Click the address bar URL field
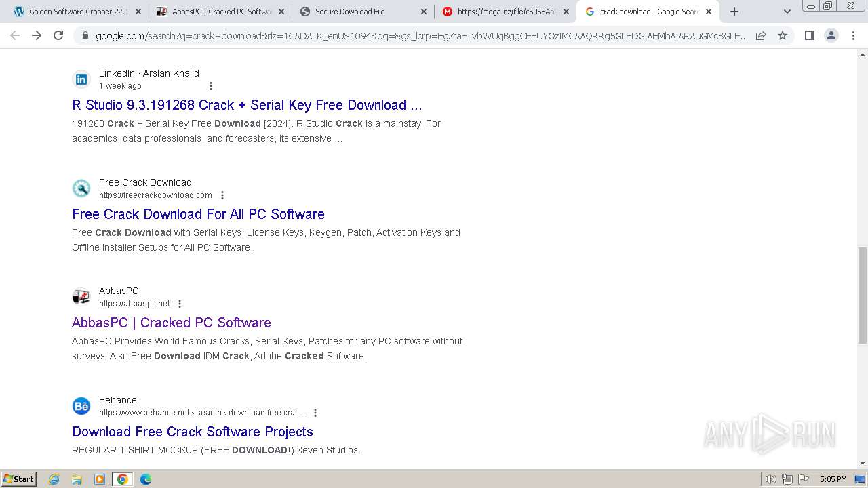Viewport: 868px width, 488px height. pos(420,35)
